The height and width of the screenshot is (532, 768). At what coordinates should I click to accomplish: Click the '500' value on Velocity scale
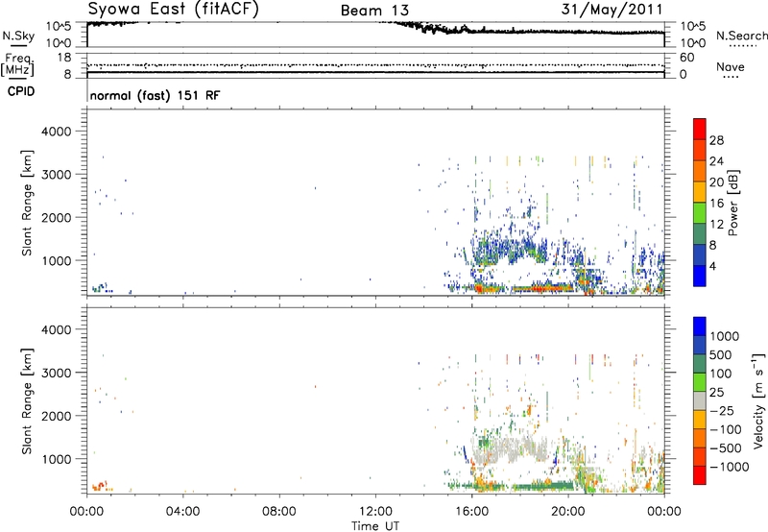tap(721, 355)
